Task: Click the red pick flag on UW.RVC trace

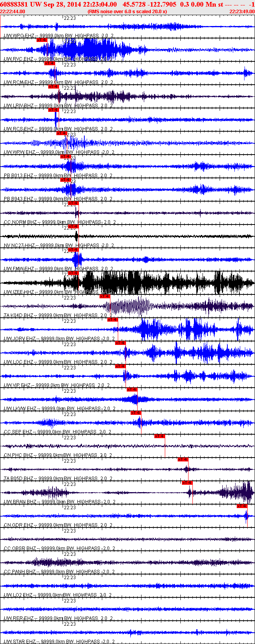Action: pos(42,40)
